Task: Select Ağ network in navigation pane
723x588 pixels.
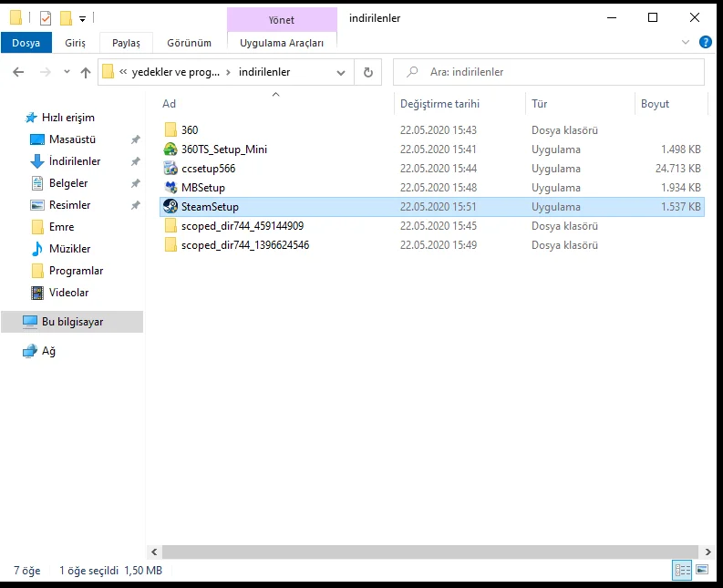Action: click(48, 351)
